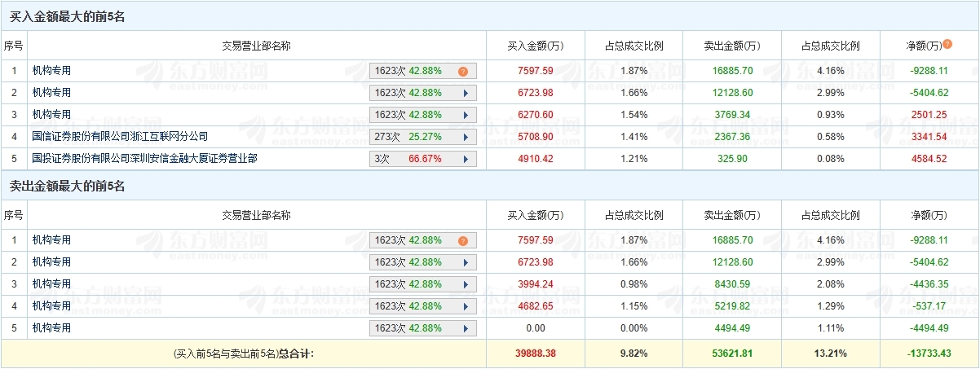Open 国信证券股份有限公司浙江互联网分公司 link

pos(120,137)
